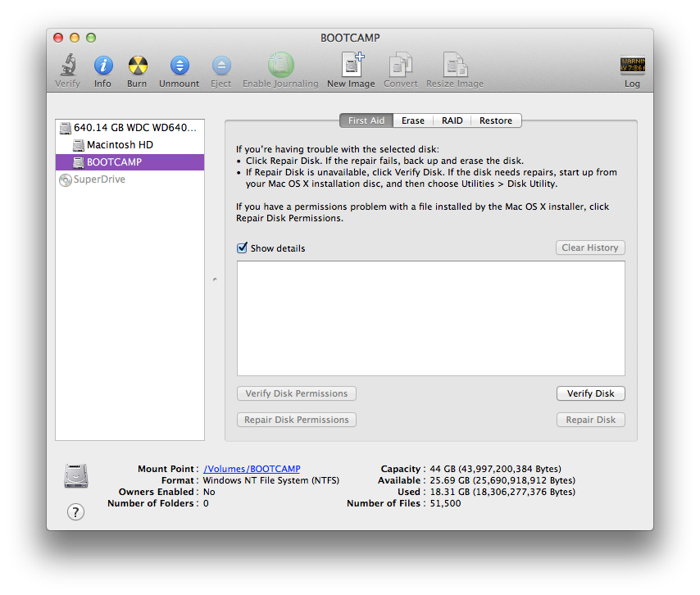Click the Available value 25.69 GB
The width and height of the screenshot is (700, 595).
[502, 480]
